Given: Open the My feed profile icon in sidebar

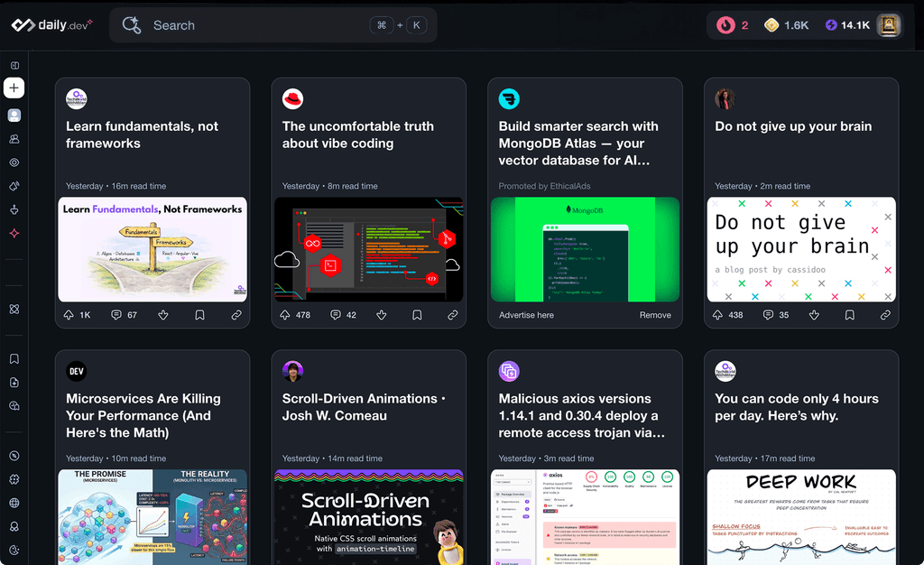Looking at the screenshot, I should click(14, 115).
